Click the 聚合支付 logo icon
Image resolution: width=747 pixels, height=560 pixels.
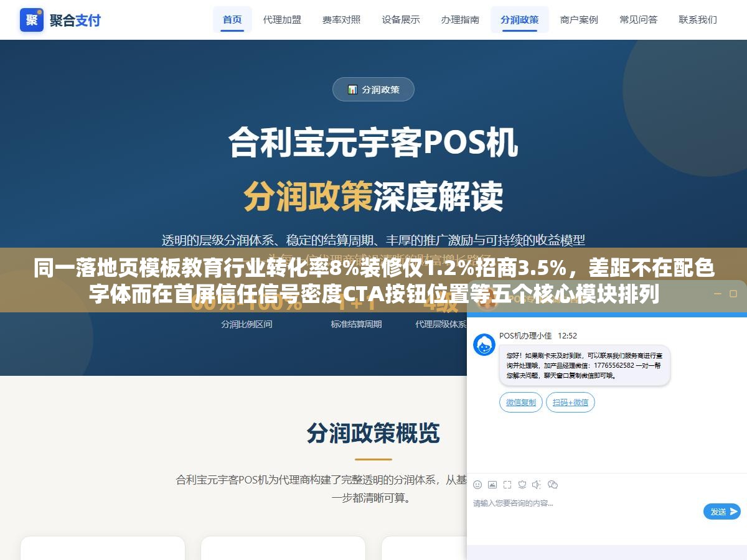pyautogui.click(x=32, y=20)
